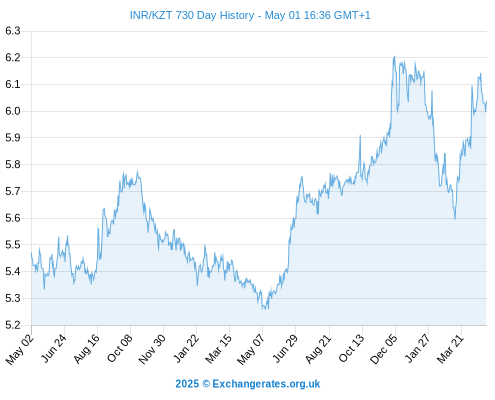Click the Aug 16 x-axis label
495x400 pixels.
click(x=86, y=349)
